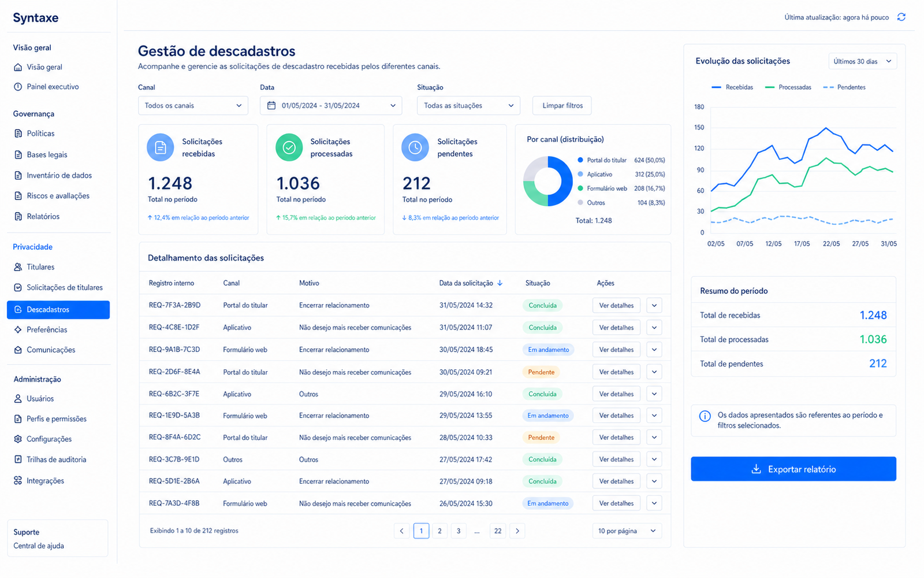924x578 pixels.
Task: Expand the row REQ-7F3A-2B9D chevron
Action: point(654,306)
